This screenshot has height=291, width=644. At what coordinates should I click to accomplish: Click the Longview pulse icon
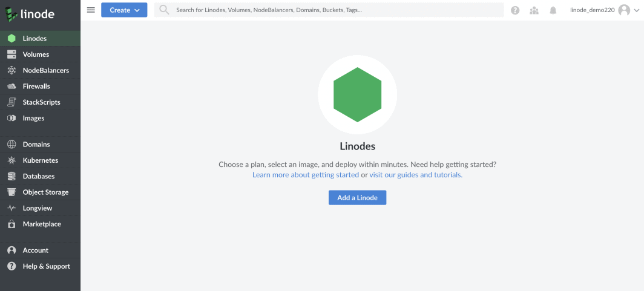[x=11, y=208]
